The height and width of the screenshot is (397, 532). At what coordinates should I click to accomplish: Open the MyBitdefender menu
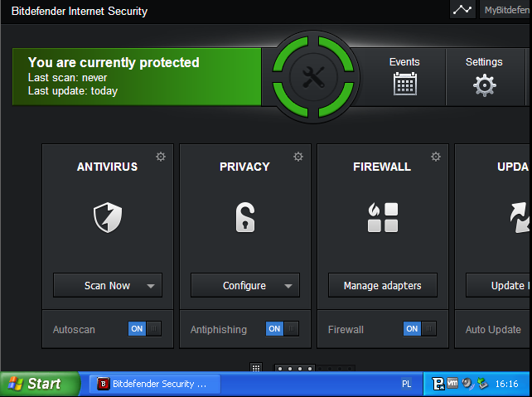506,10
